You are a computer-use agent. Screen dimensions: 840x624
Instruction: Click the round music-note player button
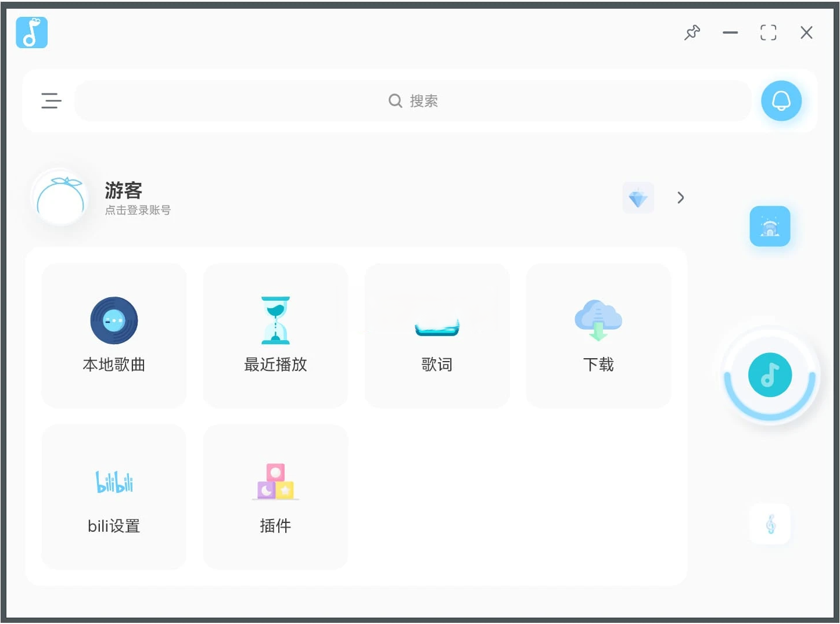[770, 375]
